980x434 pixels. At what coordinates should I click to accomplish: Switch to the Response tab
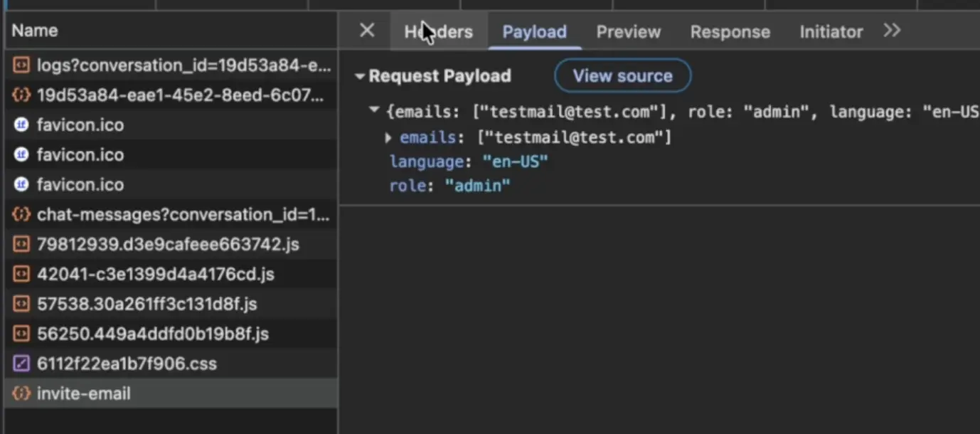click(x=730, y=32)
